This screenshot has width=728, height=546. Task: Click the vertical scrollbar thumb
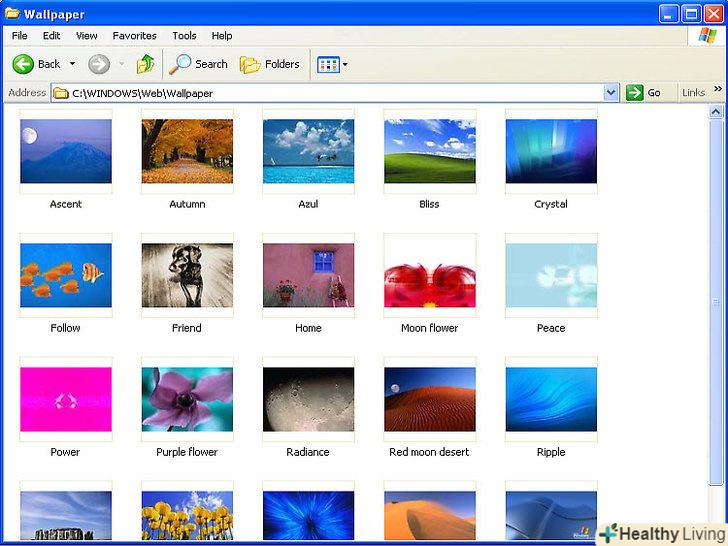tap(715, 302)
